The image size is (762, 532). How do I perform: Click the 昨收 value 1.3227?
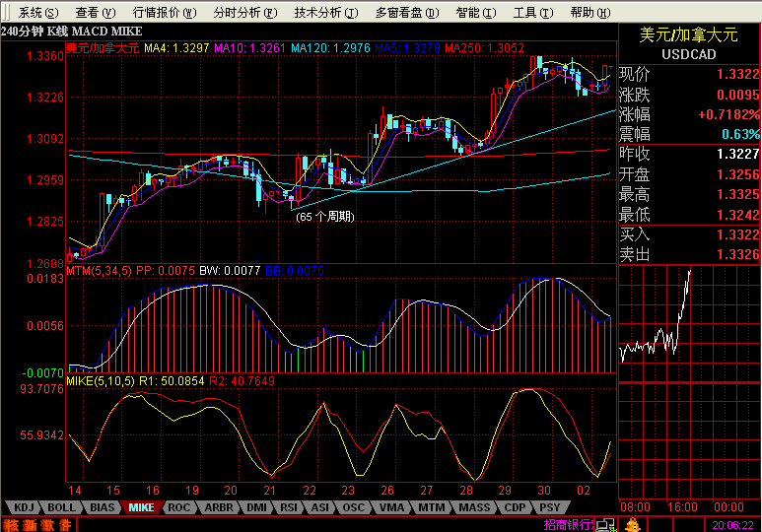[737, 154]
